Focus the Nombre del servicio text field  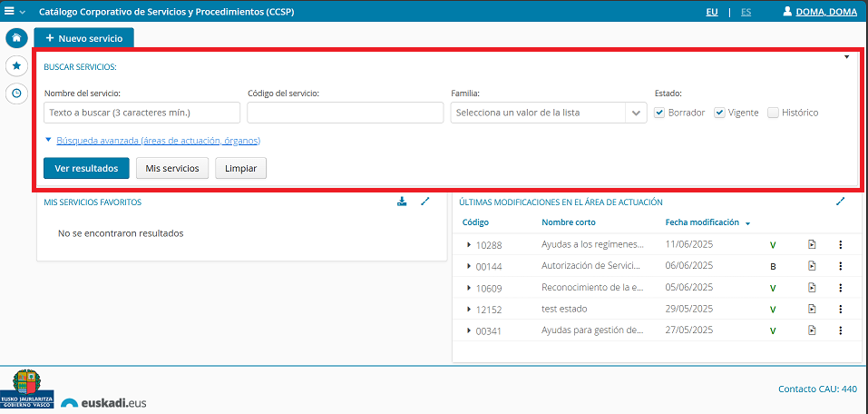(x=141, y=113)
